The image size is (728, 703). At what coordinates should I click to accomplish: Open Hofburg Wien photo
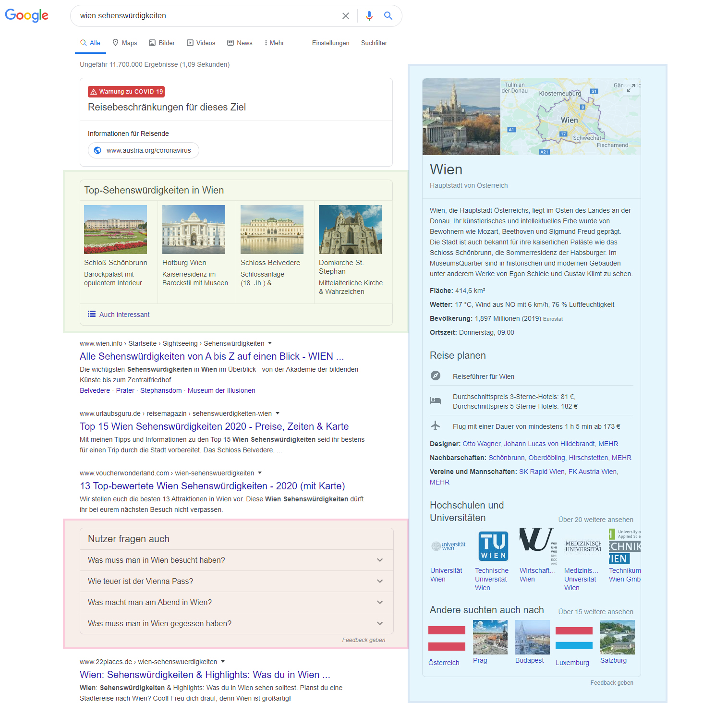[194, 230]
